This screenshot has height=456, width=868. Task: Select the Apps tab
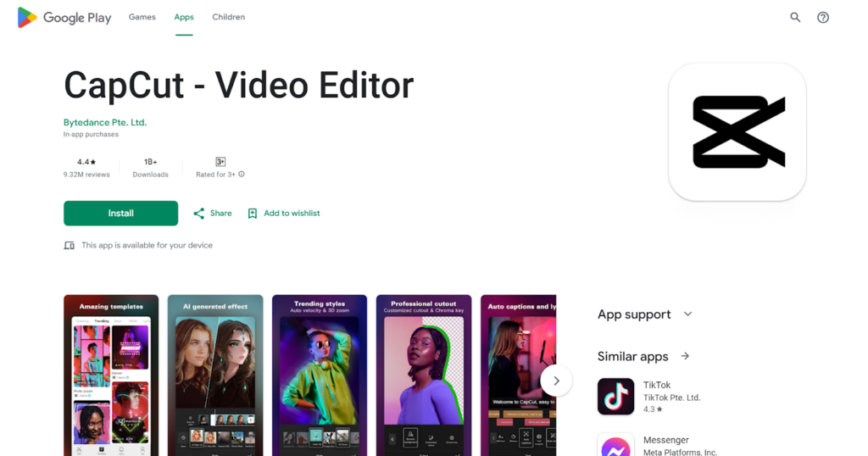(184, 17)
